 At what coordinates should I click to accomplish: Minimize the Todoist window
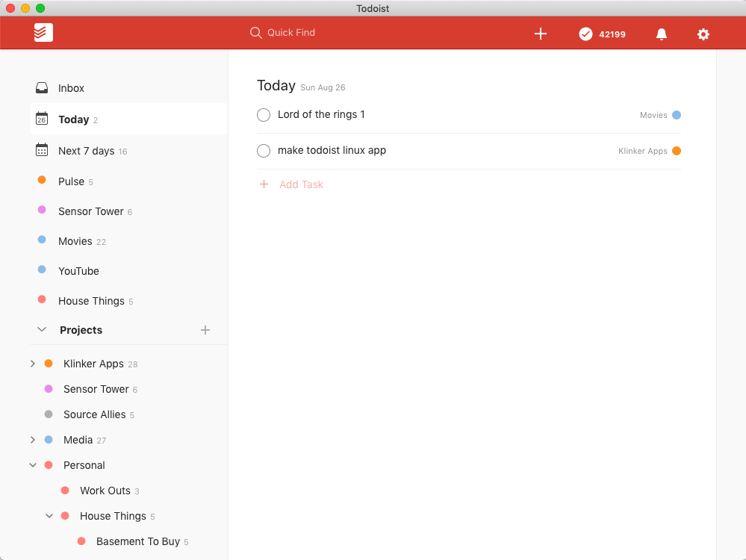[x=25, y=8]
